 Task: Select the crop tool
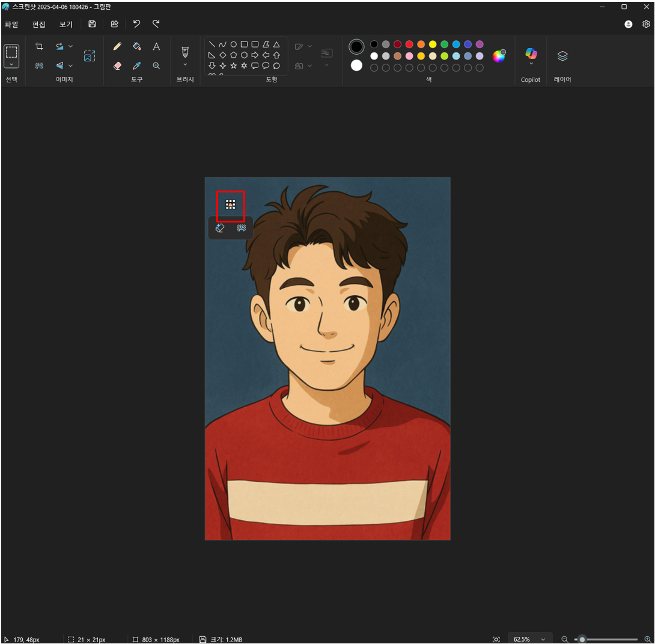pos(39,46)
